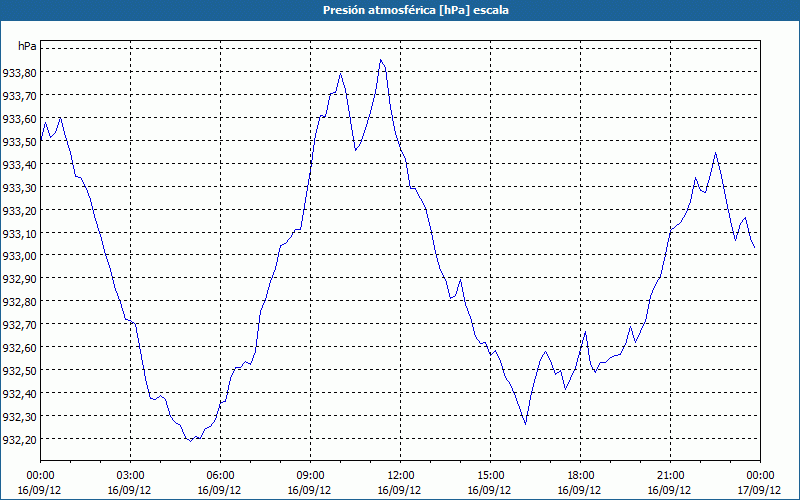The height and width of the screenshot is (500, 800).
Task: Click the 18:00 time axis label
Action: click(580, 476)
